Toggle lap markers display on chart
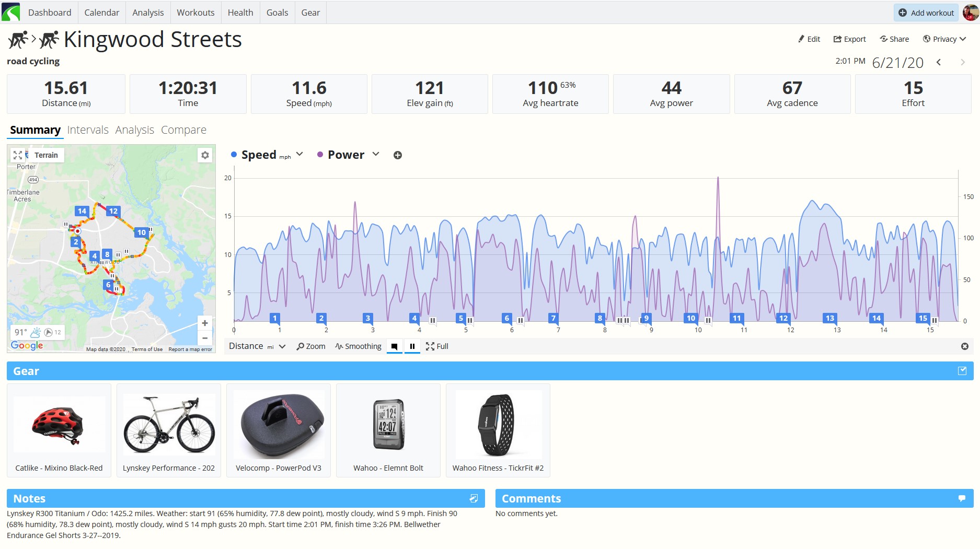 pos(395,346)
